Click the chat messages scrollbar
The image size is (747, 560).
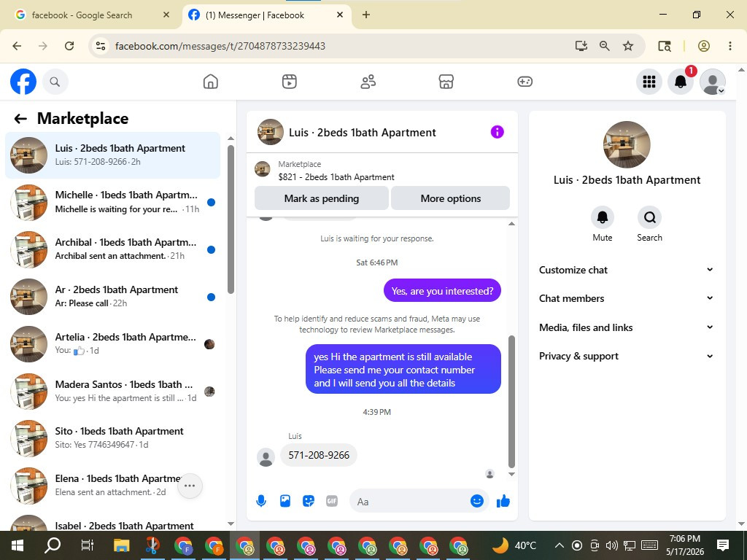click(511, 402)
